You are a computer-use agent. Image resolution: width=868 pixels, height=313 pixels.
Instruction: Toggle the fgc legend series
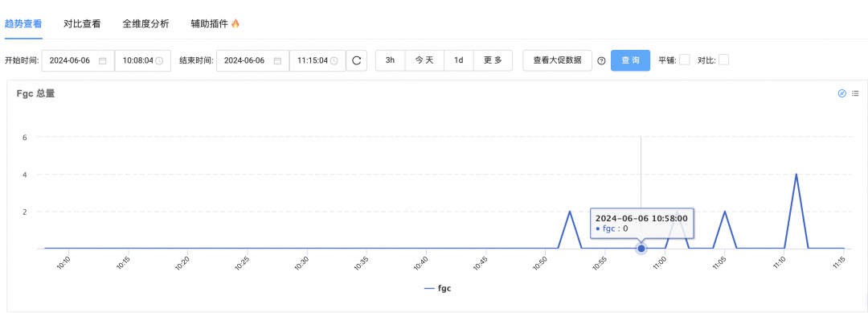coord(438,288)
